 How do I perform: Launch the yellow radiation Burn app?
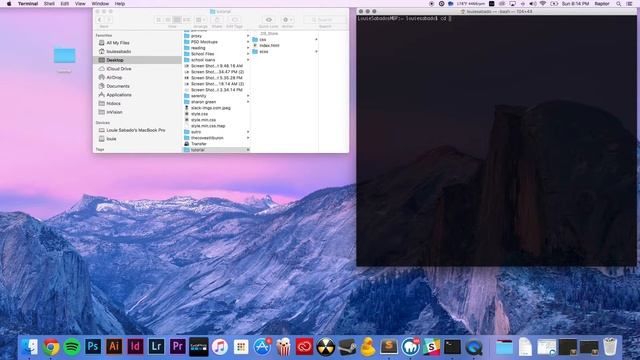tap(326, 347)
